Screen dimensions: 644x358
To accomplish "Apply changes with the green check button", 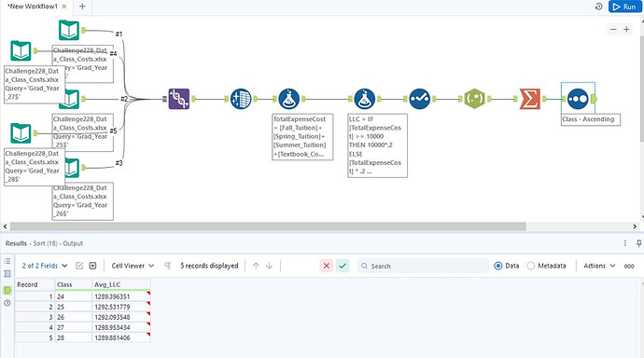I will (343, 266).
